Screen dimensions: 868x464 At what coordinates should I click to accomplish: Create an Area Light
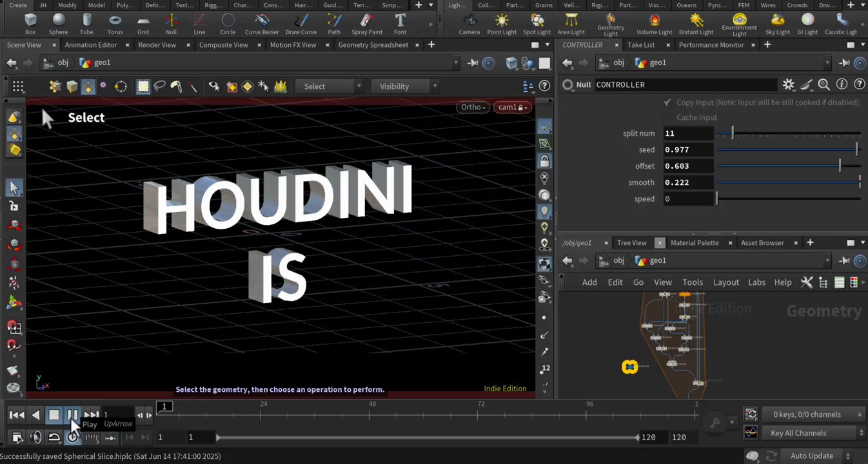point(571,24)
